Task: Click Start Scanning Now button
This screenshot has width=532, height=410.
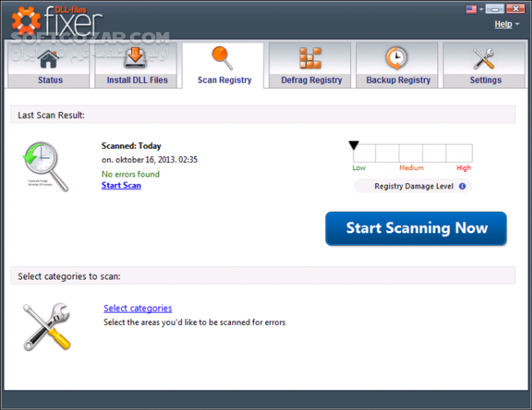Action: (x=416, y=228)
